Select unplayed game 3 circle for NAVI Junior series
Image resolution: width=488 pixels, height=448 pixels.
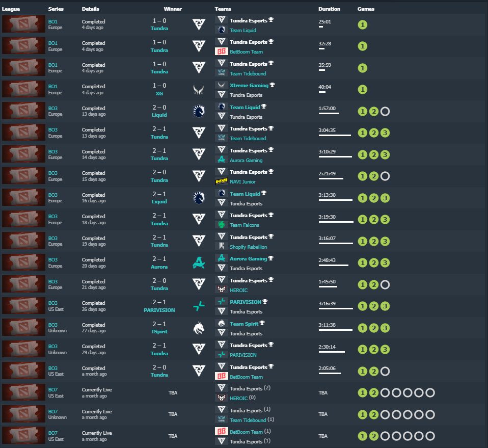pyautogui.click(x=385, y=176)
